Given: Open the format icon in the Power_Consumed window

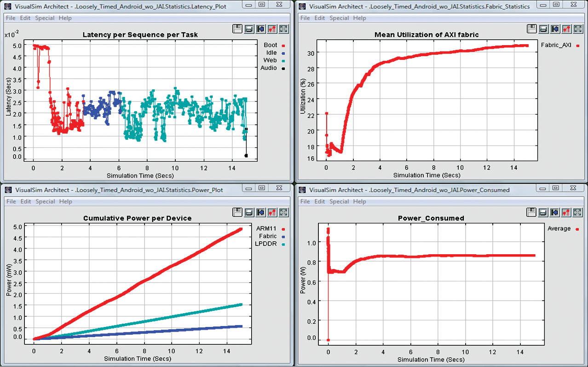Looking at the screenshot, I should click(566, 212).
